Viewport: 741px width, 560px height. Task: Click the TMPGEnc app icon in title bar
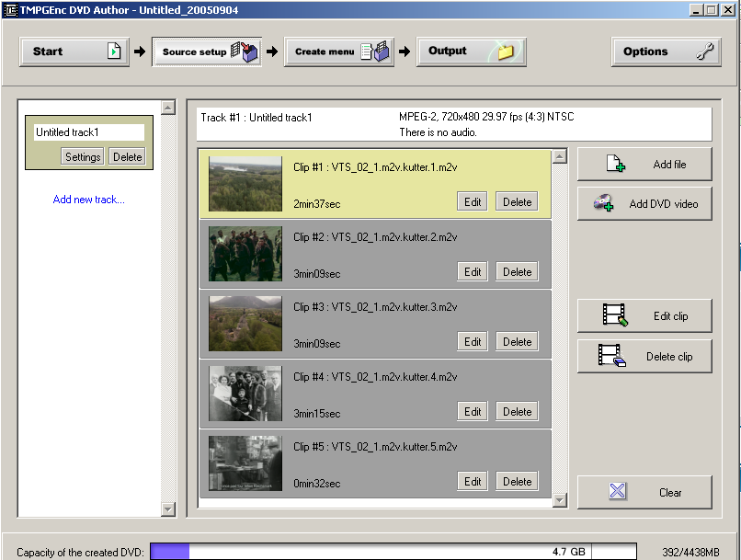[10, 10]
